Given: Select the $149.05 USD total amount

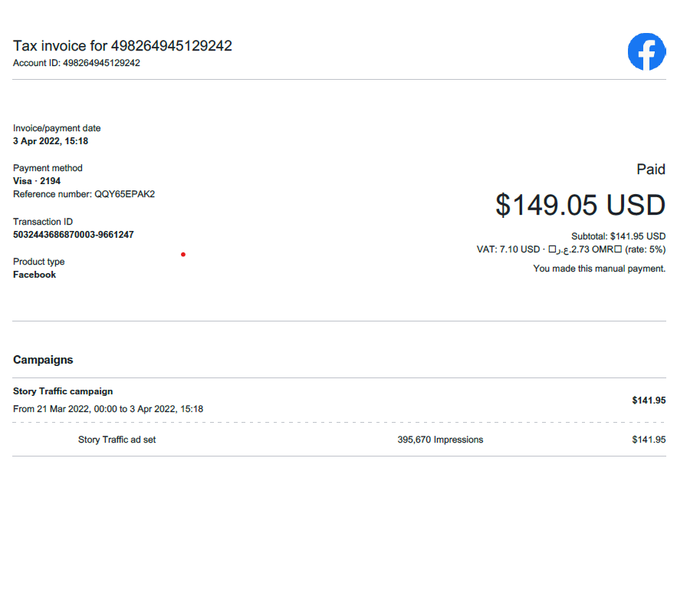Looking at the screenshot, I should (x=580, y=206).
